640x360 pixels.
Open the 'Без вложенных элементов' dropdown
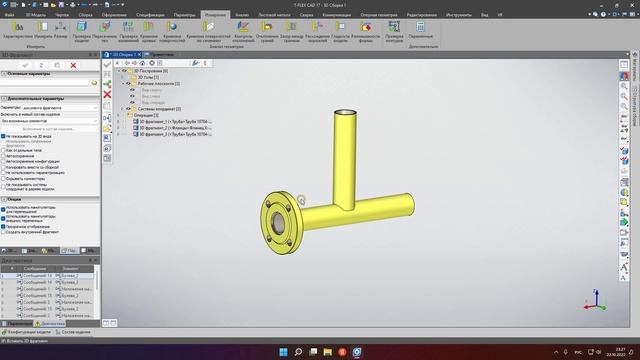49,121
